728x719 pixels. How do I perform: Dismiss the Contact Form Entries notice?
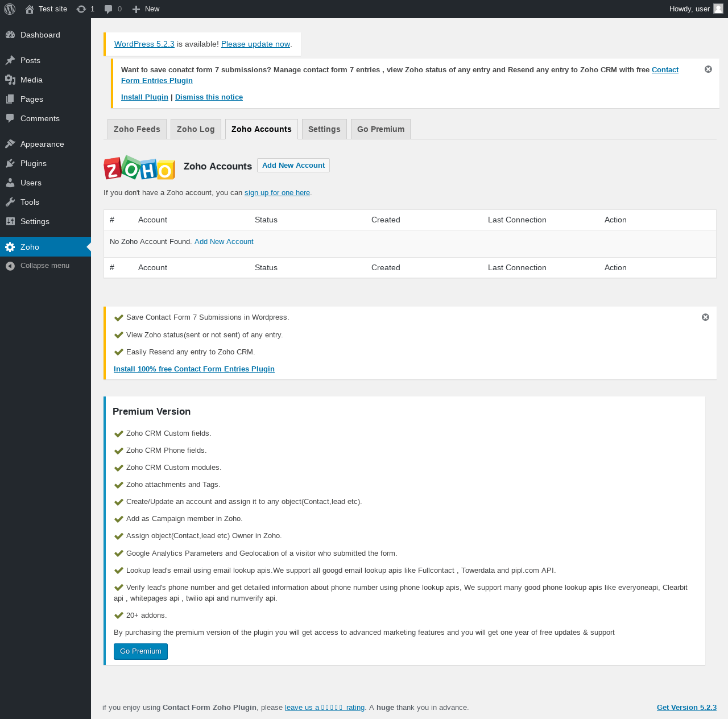(x=708, y=69)
